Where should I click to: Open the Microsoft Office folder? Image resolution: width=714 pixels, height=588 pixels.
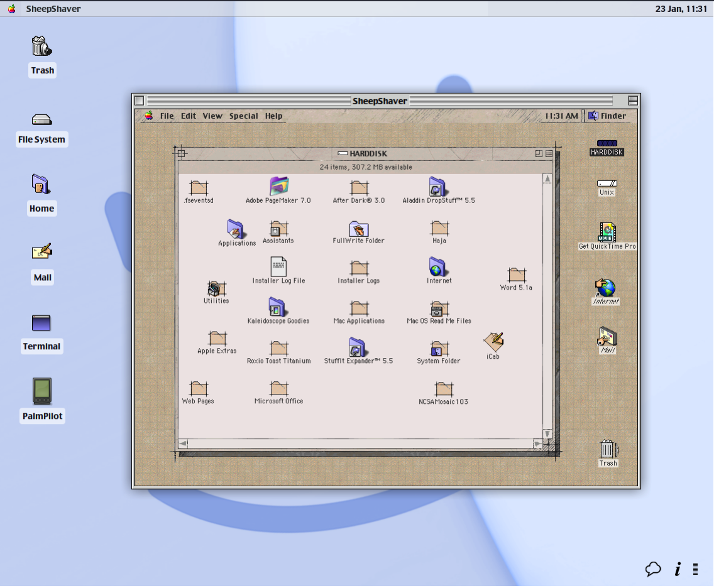click(278, 388)
